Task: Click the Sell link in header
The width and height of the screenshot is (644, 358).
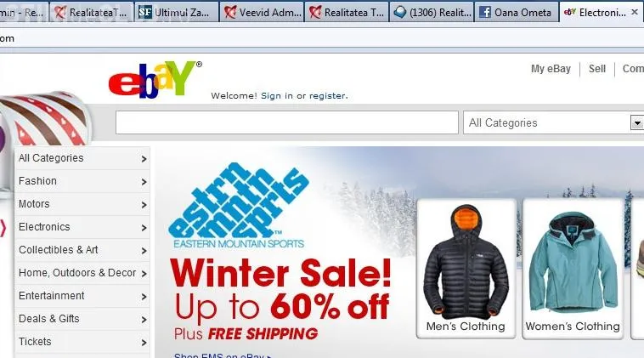Action: click(x=597, y=69)
